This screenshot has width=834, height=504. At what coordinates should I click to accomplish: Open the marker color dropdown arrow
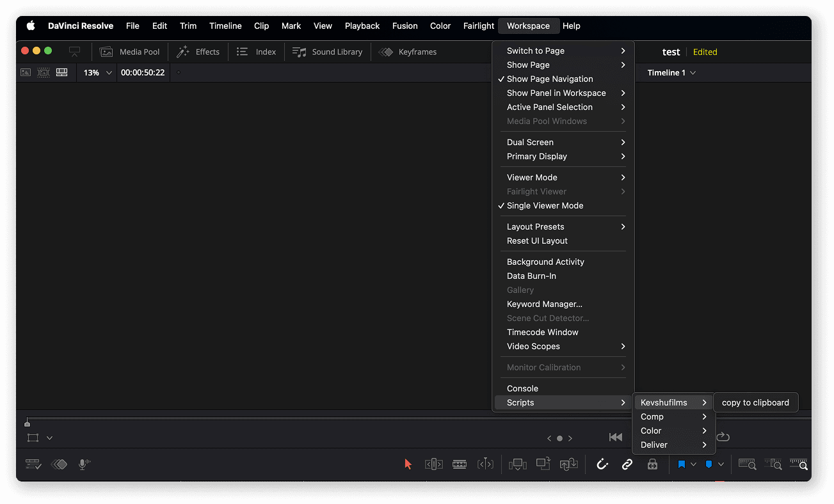tap(721, 464)
